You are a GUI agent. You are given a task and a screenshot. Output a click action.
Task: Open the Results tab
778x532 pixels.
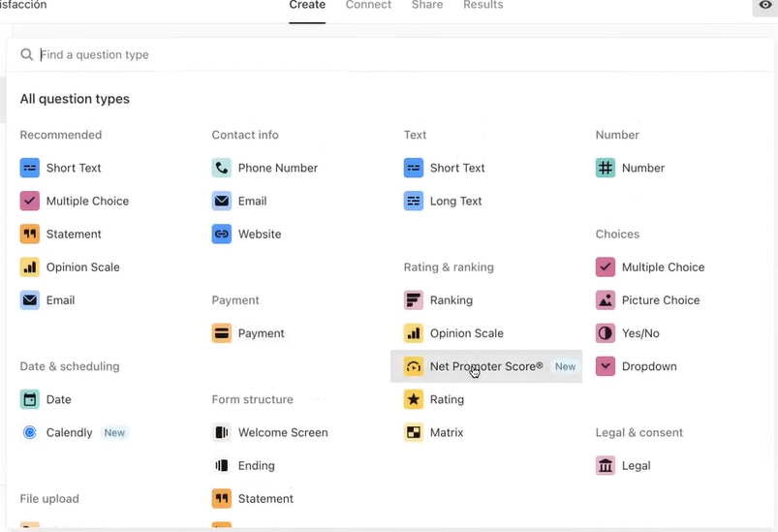483,6
